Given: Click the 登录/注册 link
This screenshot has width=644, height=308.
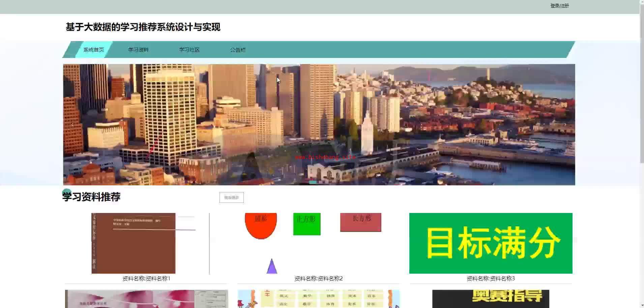Looking at the screenshot, I should click(559, 6).
